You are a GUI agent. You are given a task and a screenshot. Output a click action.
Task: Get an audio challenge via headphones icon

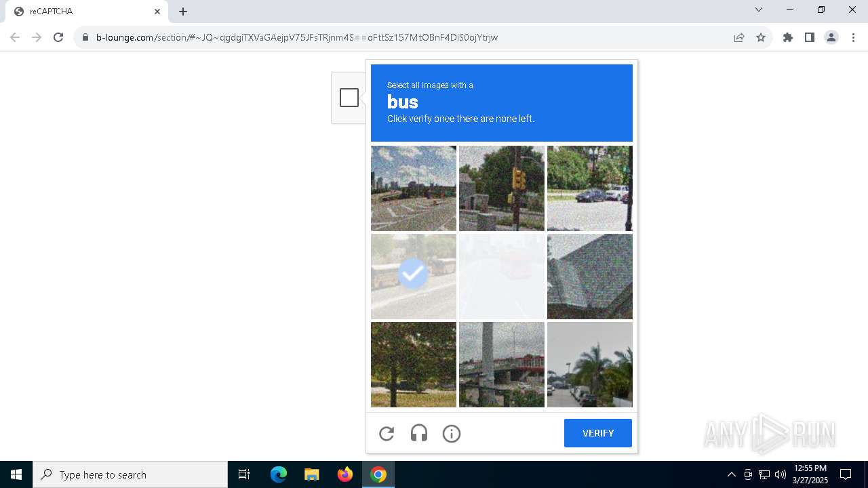[419, 434]
